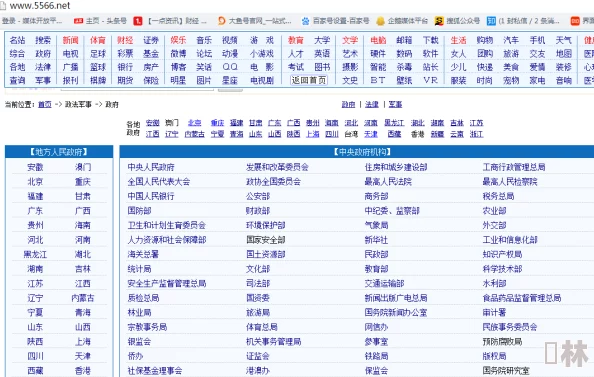Open 浙江 in the 各地政府 list

tap(476, 134)
